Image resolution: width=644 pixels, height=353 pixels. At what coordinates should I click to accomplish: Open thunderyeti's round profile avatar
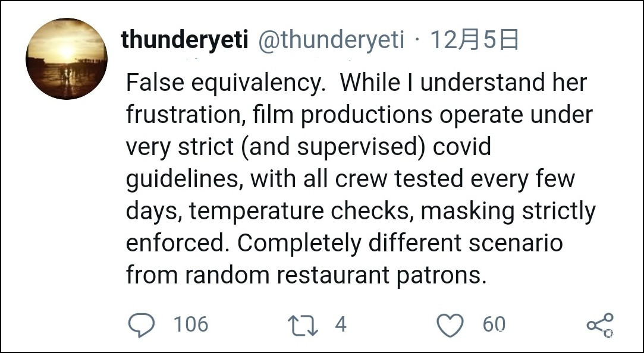point(67,59)
